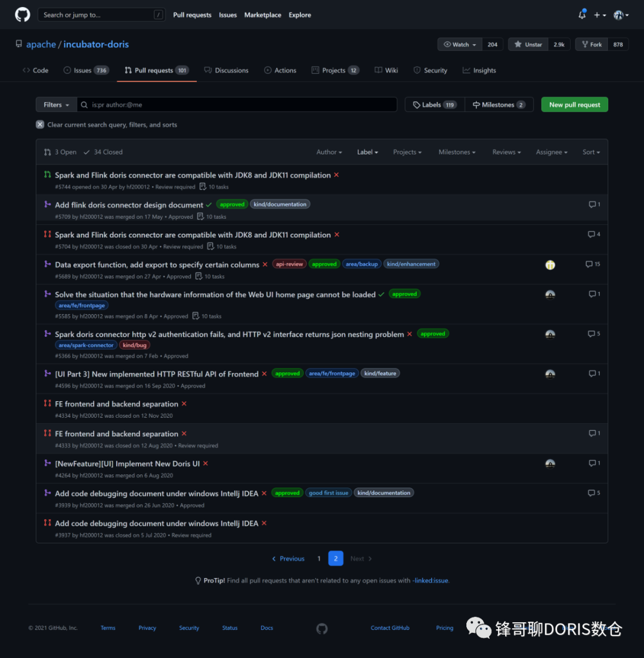Click the repository icon beside apache
Screen dimensions: 644x658
(19, 44)
